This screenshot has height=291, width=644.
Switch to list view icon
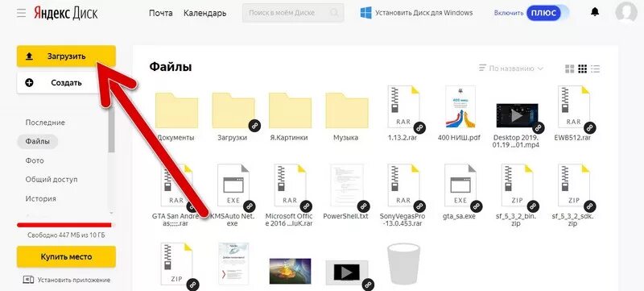coord(595,69)
